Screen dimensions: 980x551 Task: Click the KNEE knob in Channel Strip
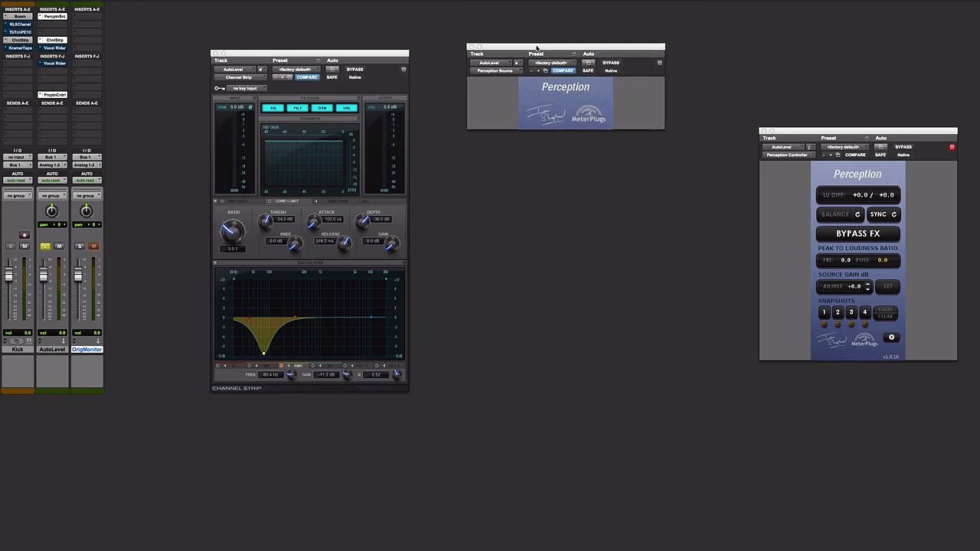295,243
